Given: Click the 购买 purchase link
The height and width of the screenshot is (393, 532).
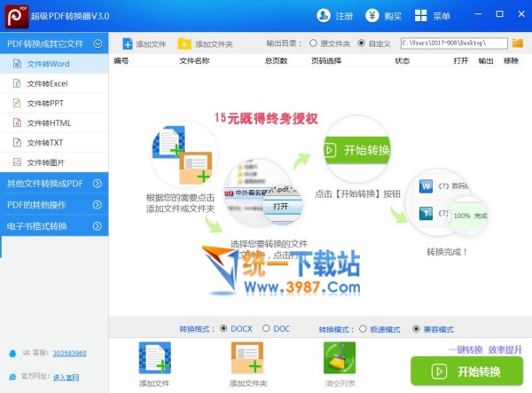Looking at the screenshot, I should click(x=393, y=16).
